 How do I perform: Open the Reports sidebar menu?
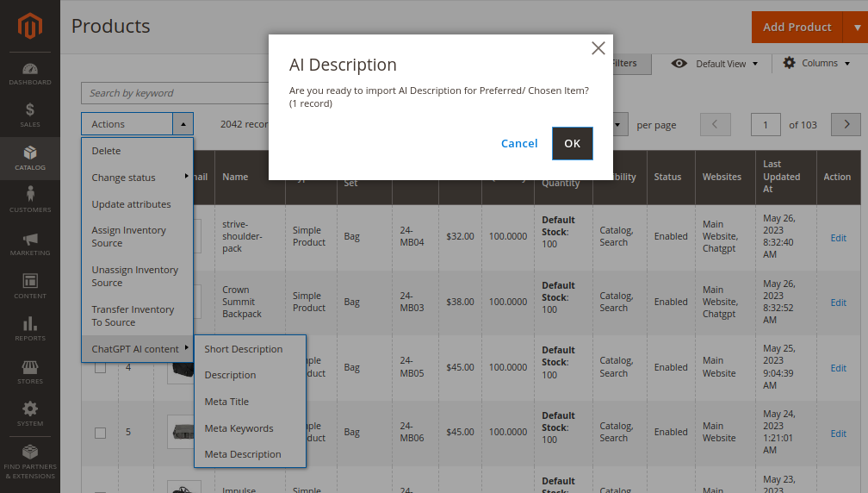30,329
